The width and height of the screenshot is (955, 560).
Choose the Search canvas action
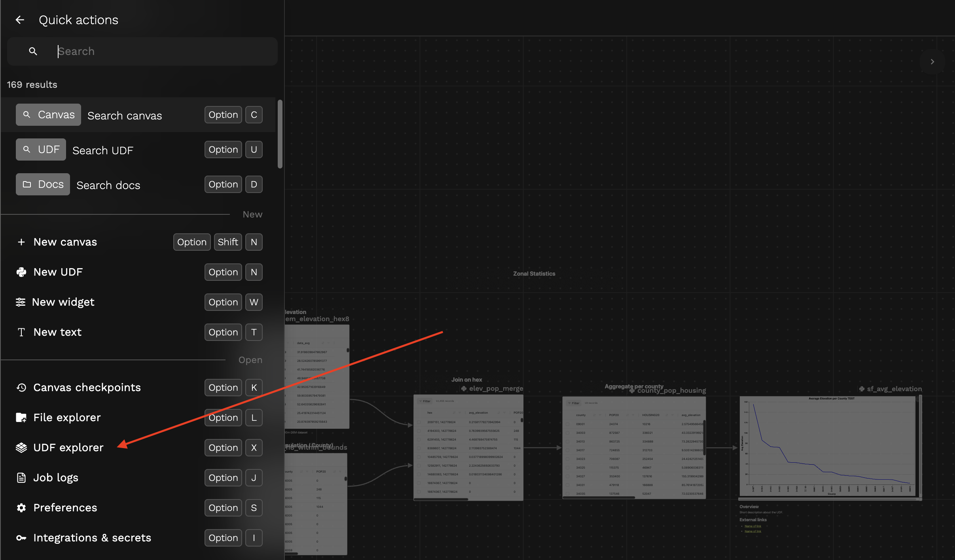coord(125,115)
